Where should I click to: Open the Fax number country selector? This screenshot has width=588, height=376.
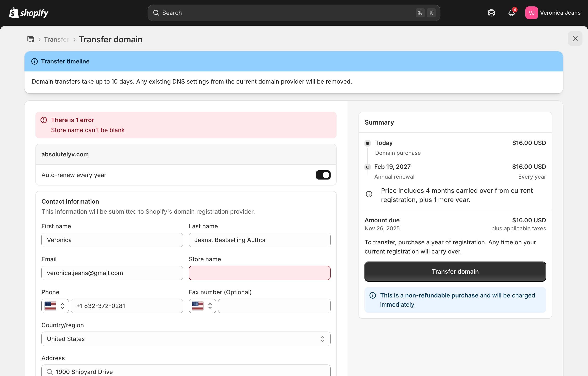tap(202, 306)
